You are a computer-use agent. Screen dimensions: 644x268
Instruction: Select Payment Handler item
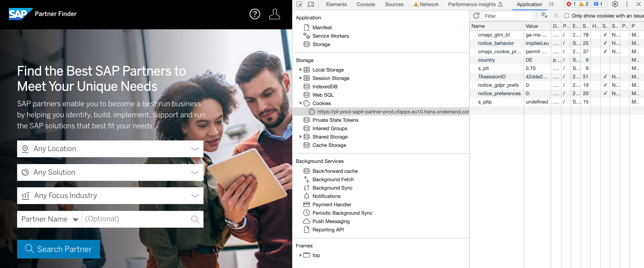[x=332, y=204]
